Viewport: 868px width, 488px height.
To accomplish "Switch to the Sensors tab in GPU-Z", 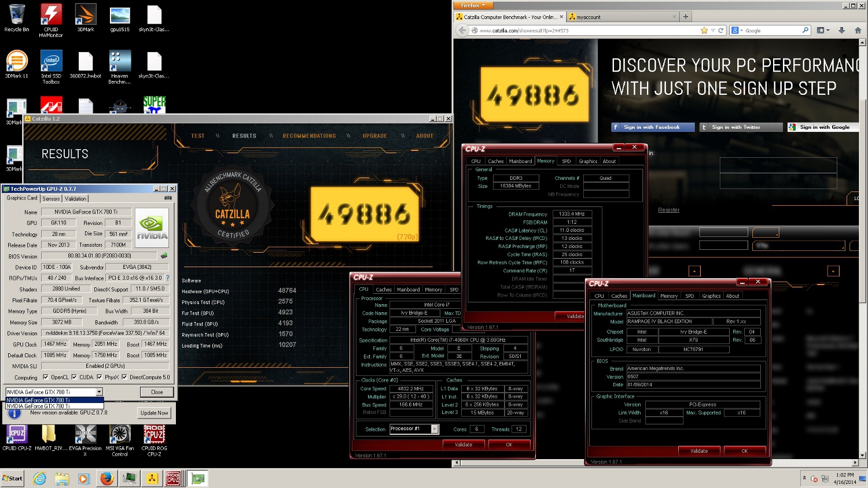I will 51,198.
